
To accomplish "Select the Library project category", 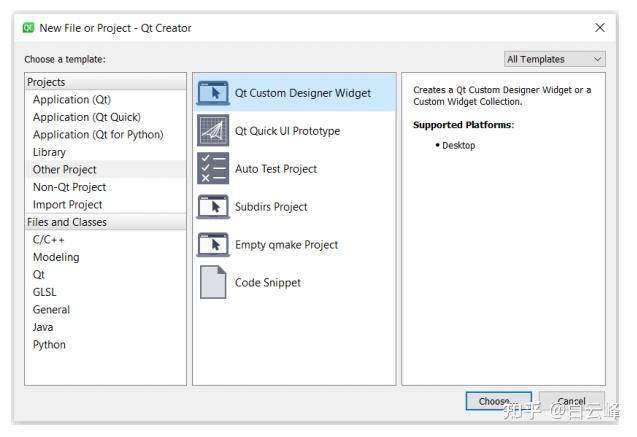I will pos(50,152).
